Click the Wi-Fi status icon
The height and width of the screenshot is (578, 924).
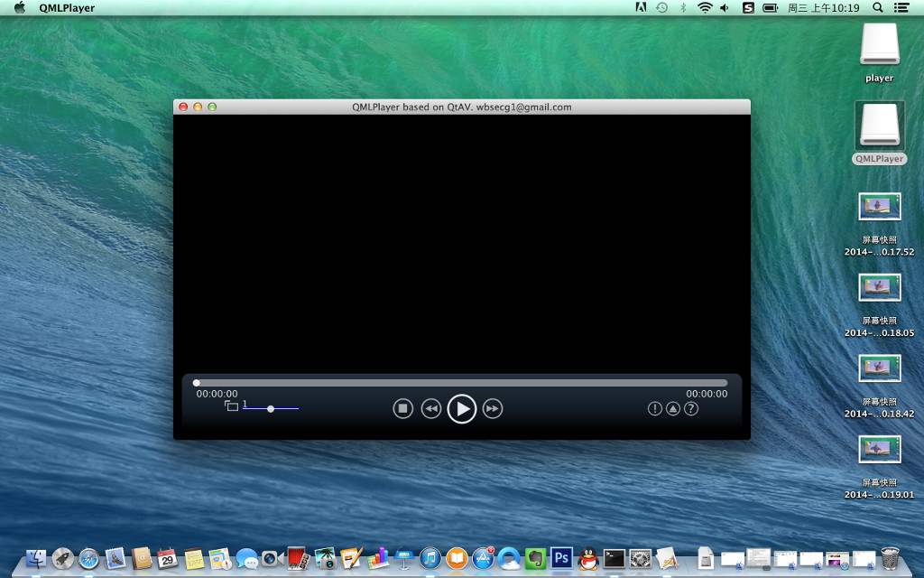[705, 7]
